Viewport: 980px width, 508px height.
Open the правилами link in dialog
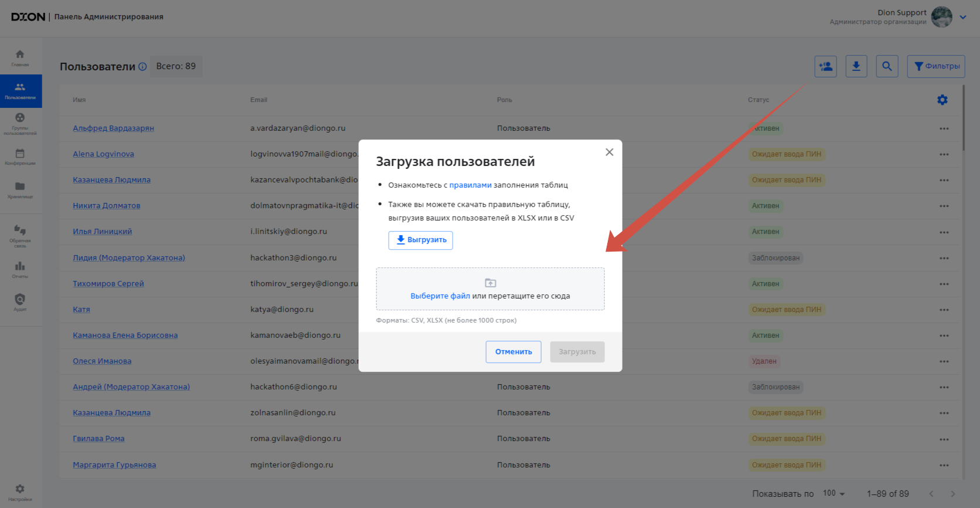(470, 185)
